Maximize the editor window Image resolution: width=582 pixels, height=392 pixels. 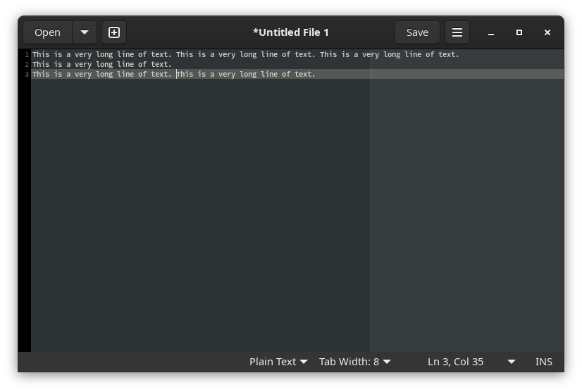pos(519,32)
